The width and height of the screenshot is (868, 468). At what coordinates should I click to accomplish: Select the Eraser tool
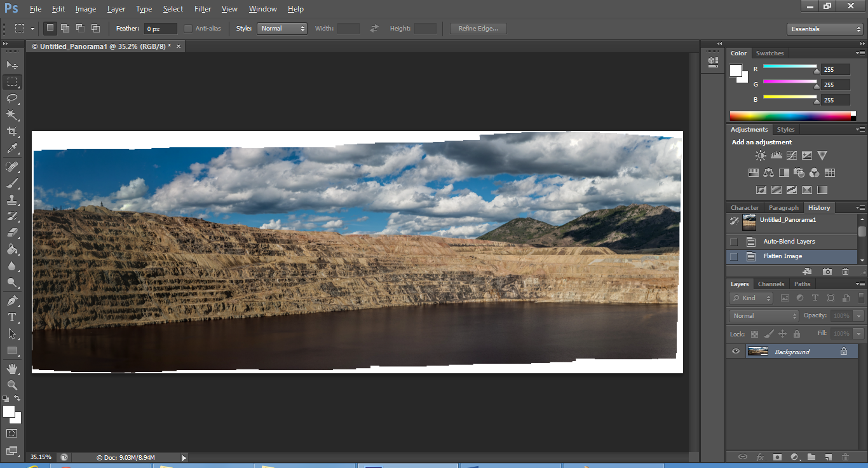pyautogui.click(x=12, y=233)
